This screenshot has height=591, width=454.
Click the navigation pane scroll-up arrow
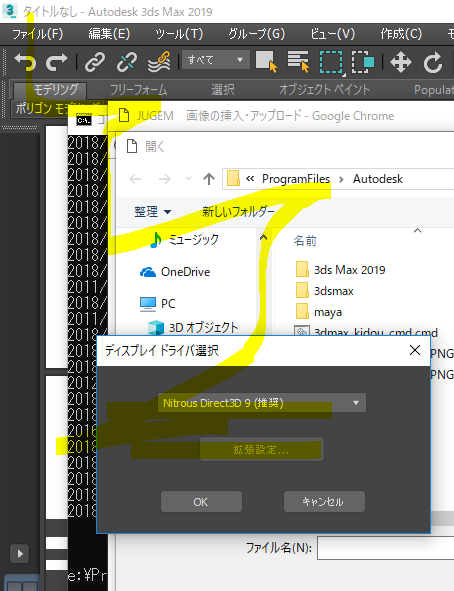(x=263, y=237)
